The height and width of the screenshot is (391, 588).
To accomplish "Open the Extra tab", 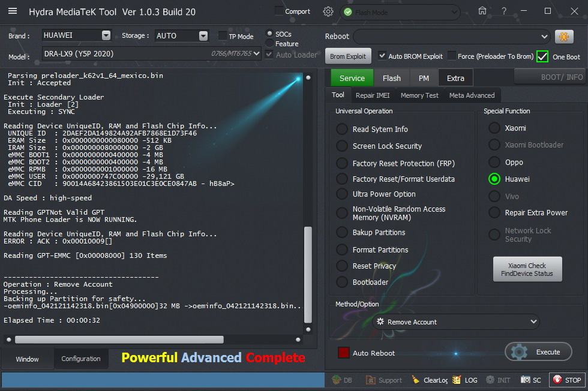I will tap(455, 78).
